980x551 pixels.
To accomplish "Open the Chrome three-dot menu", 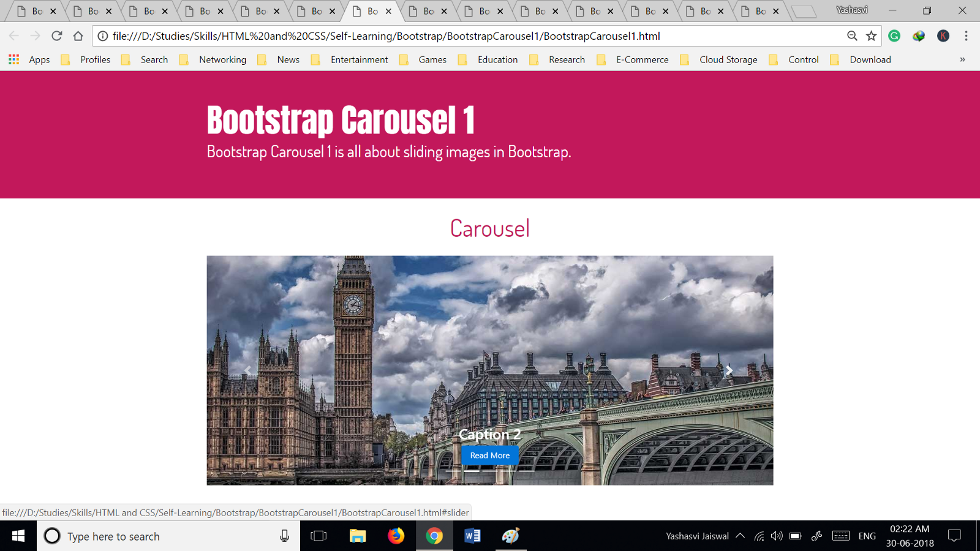I will coord(966,36).
